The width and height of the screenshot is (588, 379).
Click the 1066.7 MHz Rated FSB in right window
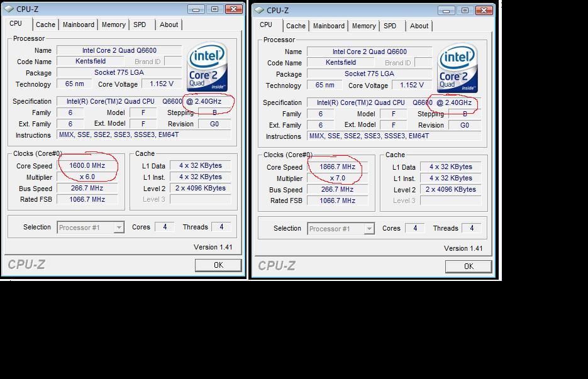[x=337, y=200]
